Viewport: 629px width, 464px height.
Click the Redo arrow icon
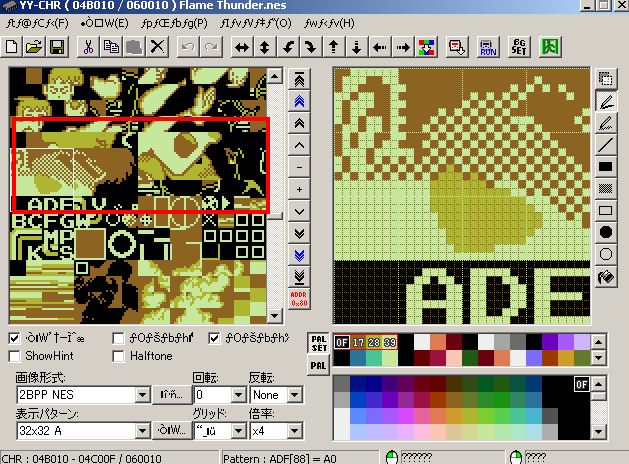211,47
